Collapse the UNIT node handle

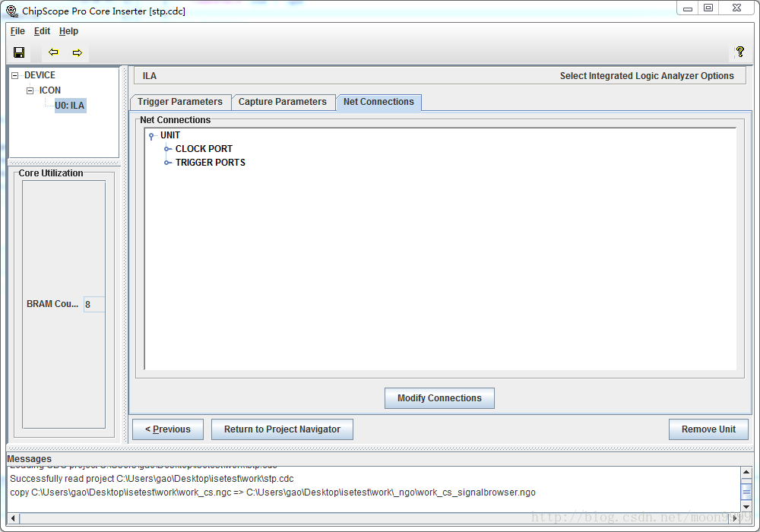pyautogui.click(x=151, y=136)
